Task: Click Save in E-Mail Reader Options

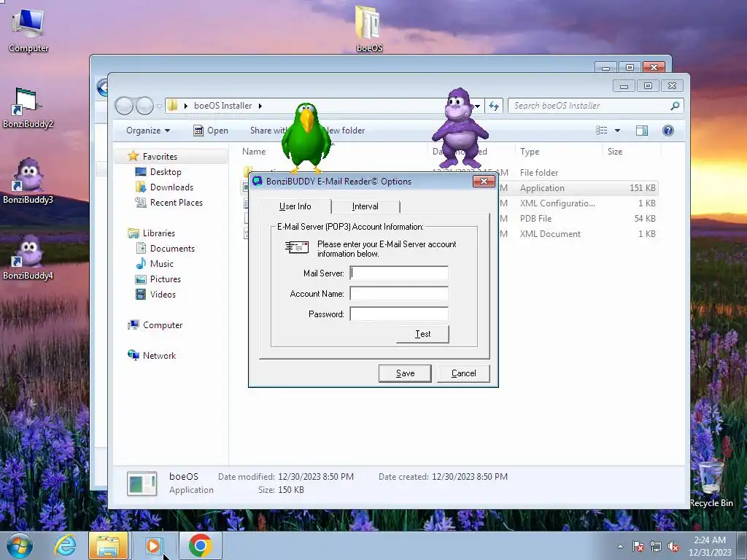Action: click(x=405, y=373)
